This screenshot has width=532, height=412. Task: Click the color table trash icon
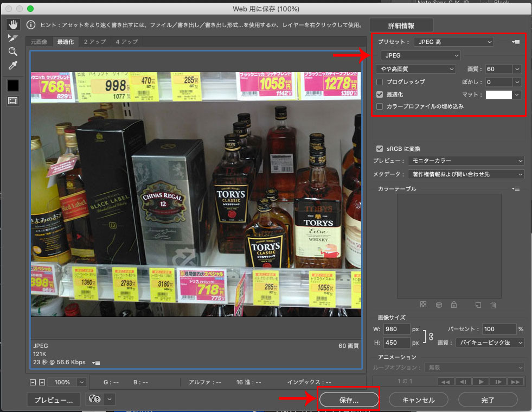[493, 305]
